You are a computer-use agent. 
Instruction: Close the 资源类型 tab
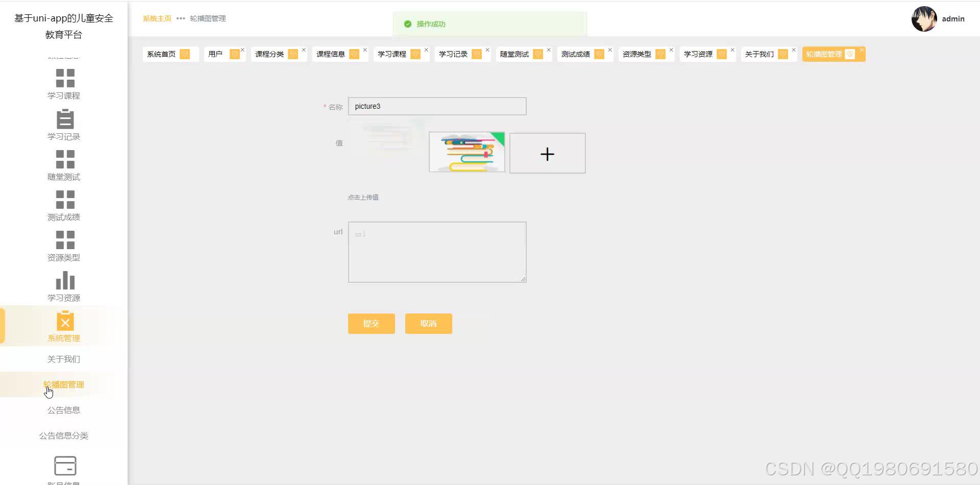(x=671, y=50)
